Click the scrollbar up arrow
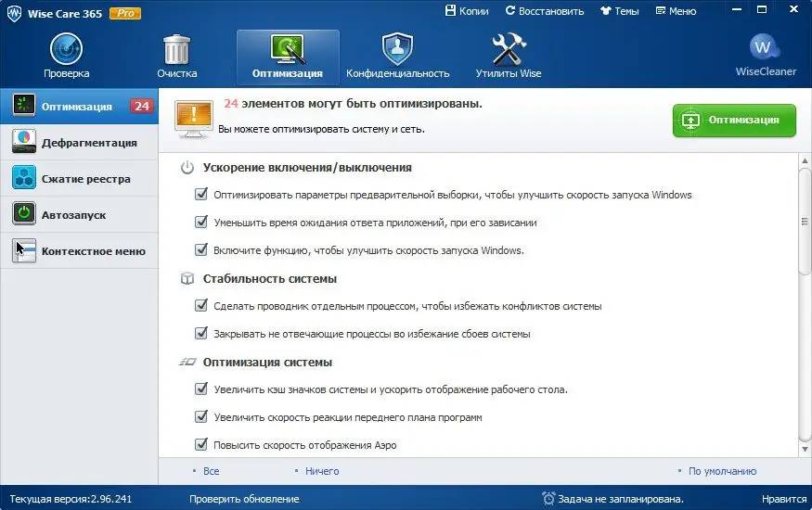The height and width of the screenshot is (510, 812). 805,160
